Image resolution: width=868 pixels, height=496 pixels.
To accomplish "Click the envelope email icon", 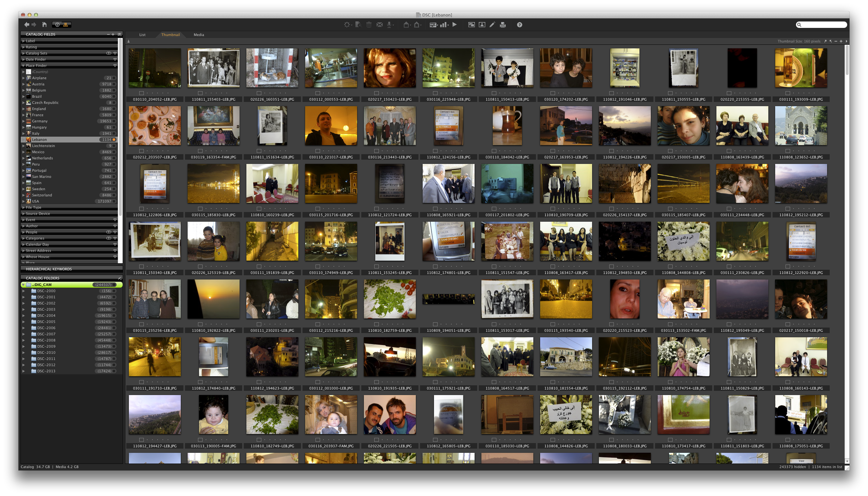I will (379, 25).
